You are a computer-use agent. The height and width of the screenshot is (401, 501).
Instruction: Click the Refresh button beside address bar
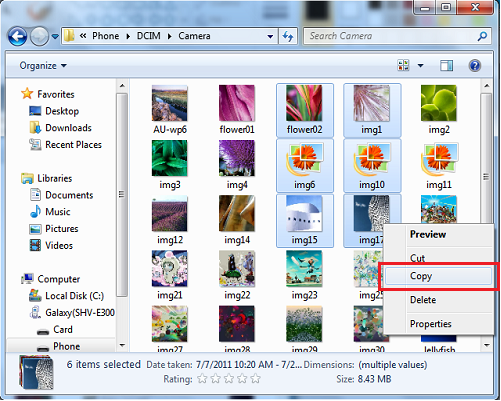(288, 36)
